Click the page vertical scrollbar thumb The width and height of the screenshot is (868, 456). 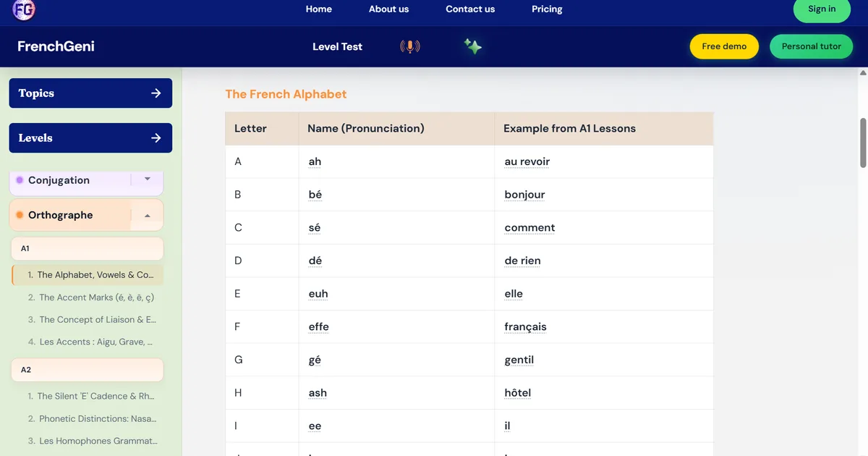pos(863,143)
